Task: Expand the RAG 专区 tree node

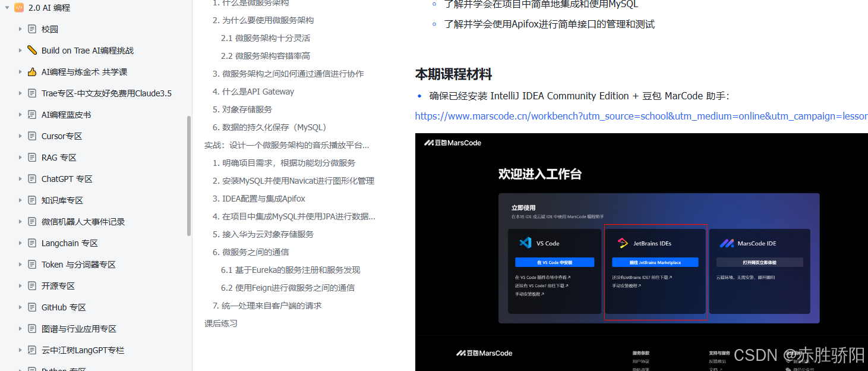Action: tap(20, 158)
